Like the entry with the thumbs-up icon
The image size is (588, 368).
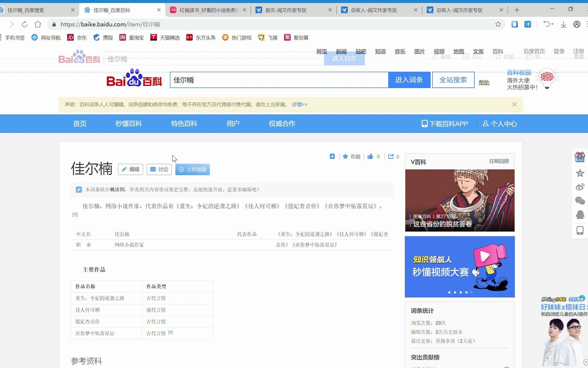click(370, 157)
